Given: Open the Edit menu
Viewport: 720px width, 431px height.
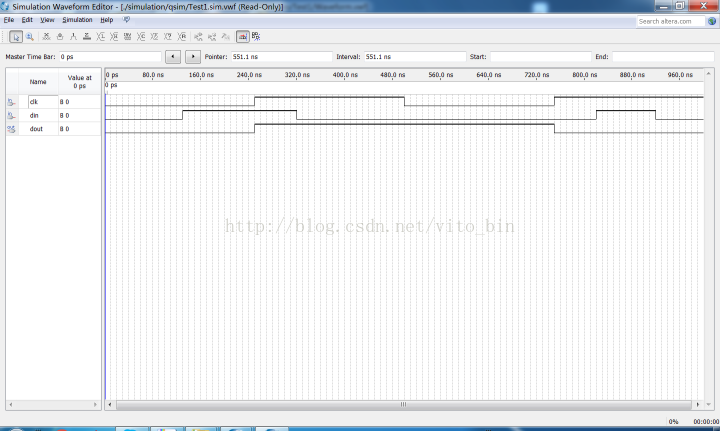Looking at the screenshot, I should (x=27, y=20).
